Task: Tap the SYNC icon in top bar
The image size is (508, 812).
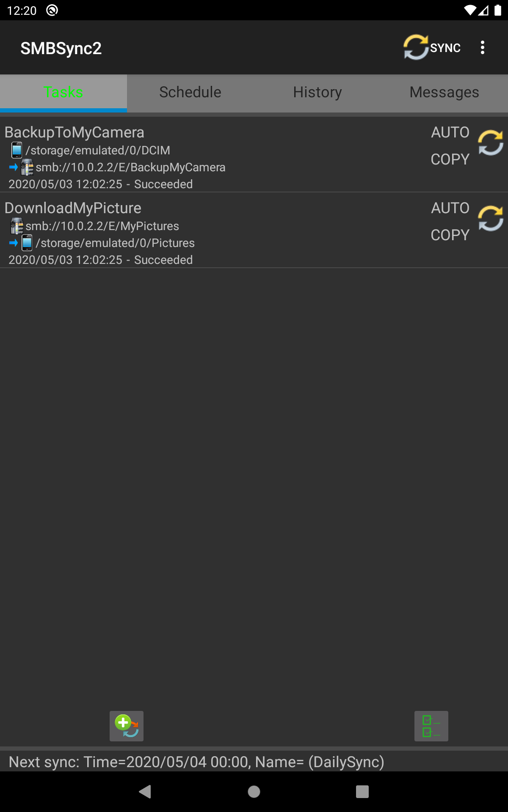Action: point(432,47)
